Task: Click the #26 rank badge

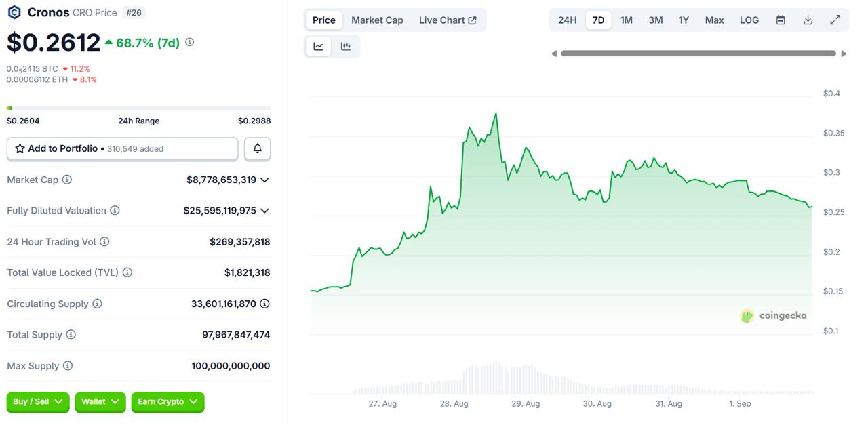Action: (x=134, y=12)
